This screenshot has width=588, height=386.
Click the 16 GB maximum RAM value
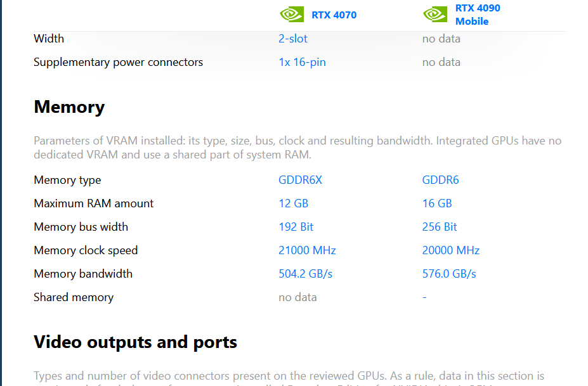pos(437,203)
